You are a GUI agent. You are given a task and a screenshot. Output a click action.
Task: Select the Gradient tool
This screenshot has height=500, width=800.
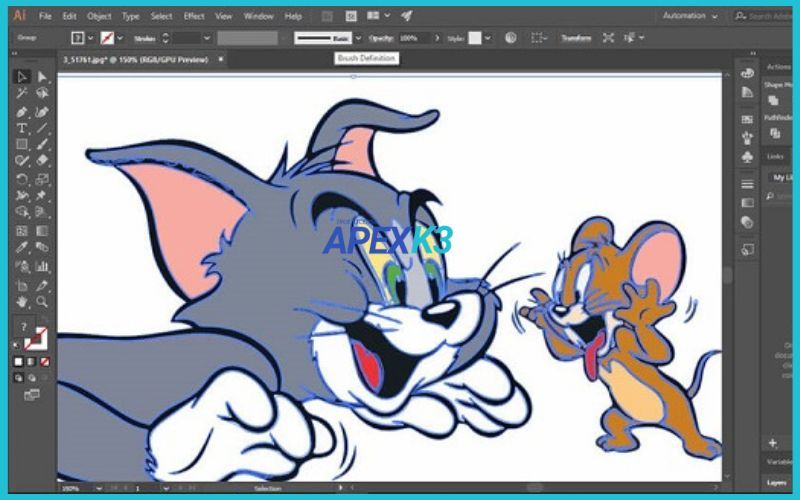click(x=42, y=231)
